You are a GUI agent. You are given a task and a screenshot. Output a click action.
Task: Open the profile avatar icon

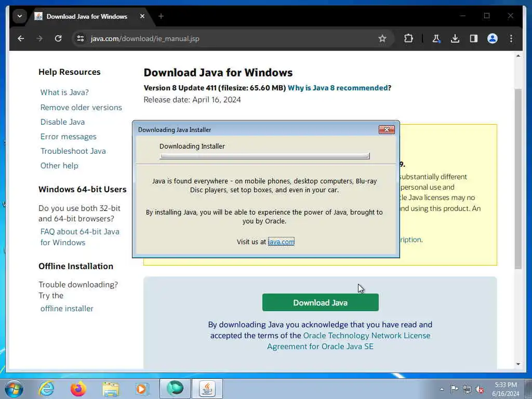(493, 38)
